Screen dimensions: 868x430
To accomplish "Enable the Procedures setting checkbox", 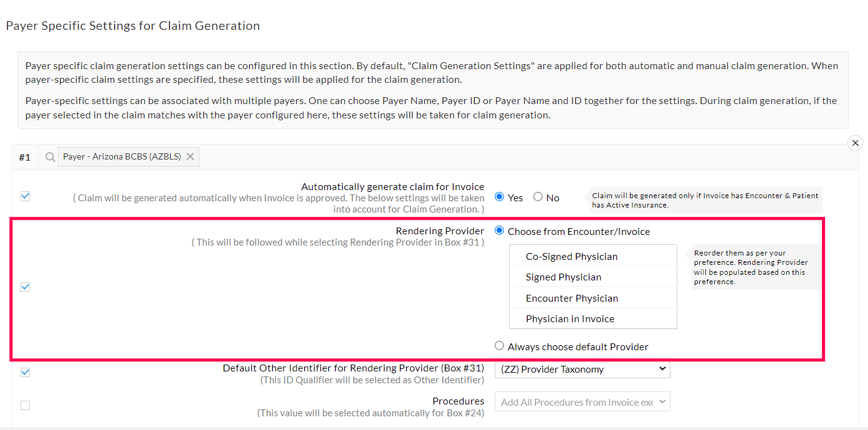I will point(25,405).
